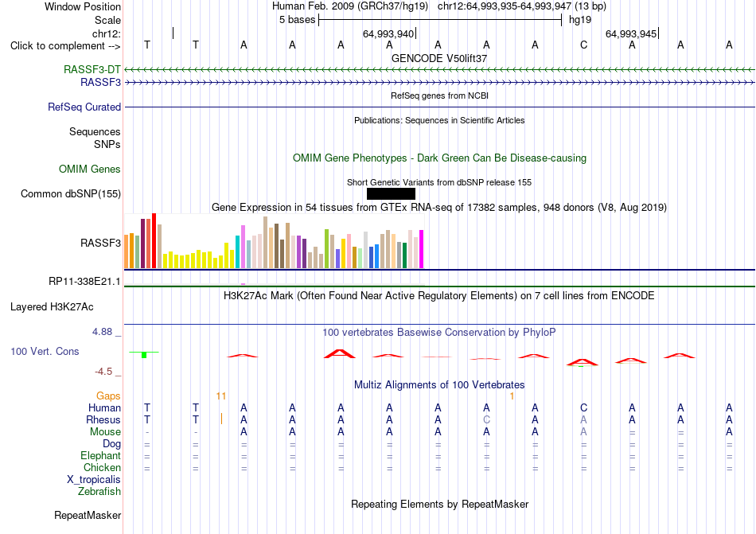The height and width of the screenshot is (534, 756).
Task: Click the RefSeq genes from NCBI title
Action: coord(440,95)
